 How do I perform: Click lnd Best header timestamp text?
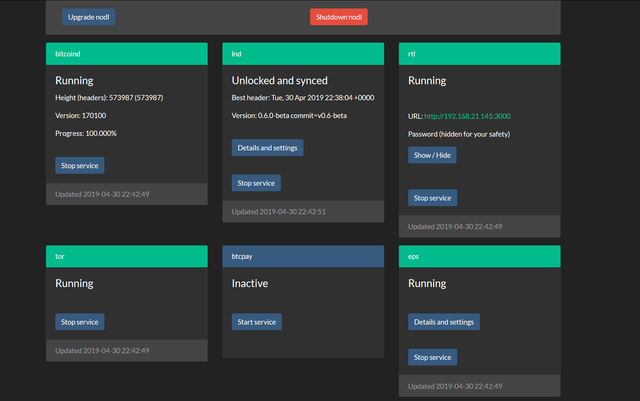pyautogui.click(x=303, y=98)
